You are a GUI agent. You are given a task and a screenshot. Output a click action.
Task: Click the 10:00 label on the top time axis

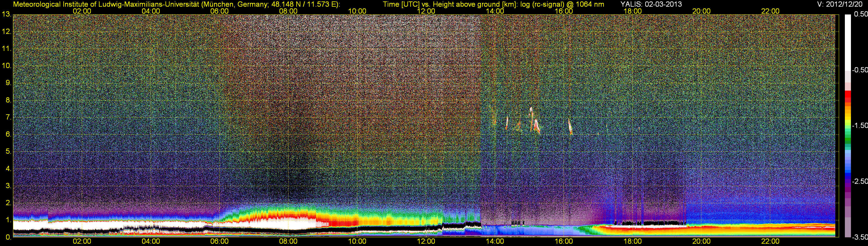[357, 11]
